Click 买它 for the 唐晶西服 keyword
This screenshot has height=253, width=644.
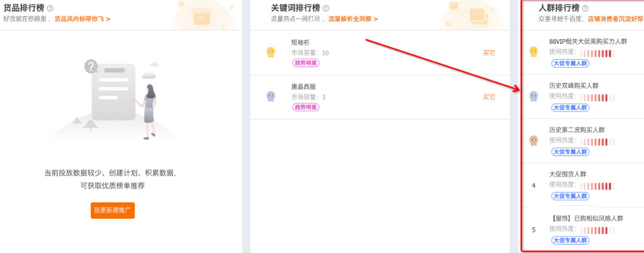click(489, 97)
